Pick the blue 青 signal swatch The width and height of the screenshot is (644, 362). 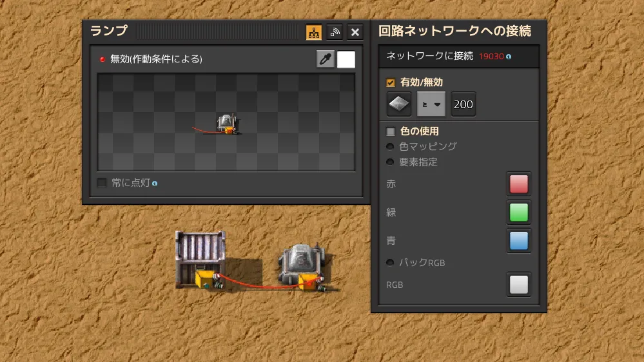coord(519,240)
